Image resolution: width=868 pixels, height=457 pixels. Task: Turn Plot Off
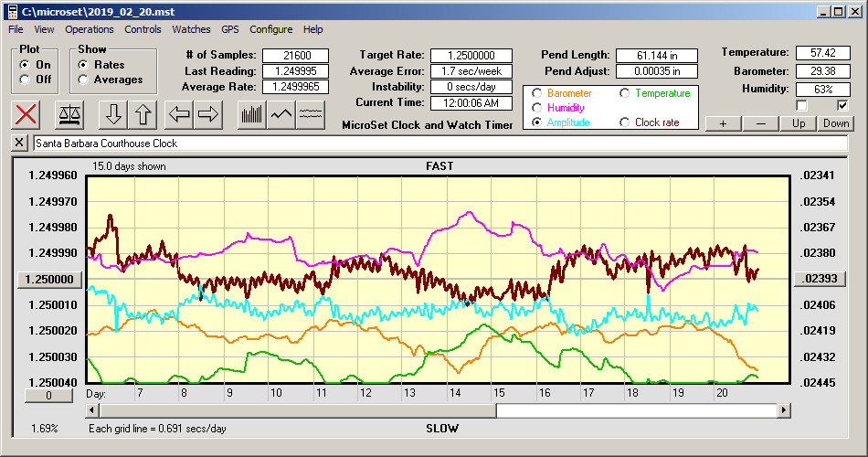click(25, 80)
